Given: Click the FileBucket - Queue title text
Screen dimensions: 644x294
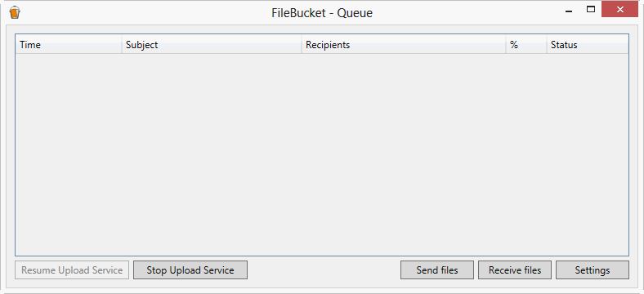Looking at the screenshot, I should point(322,13).
